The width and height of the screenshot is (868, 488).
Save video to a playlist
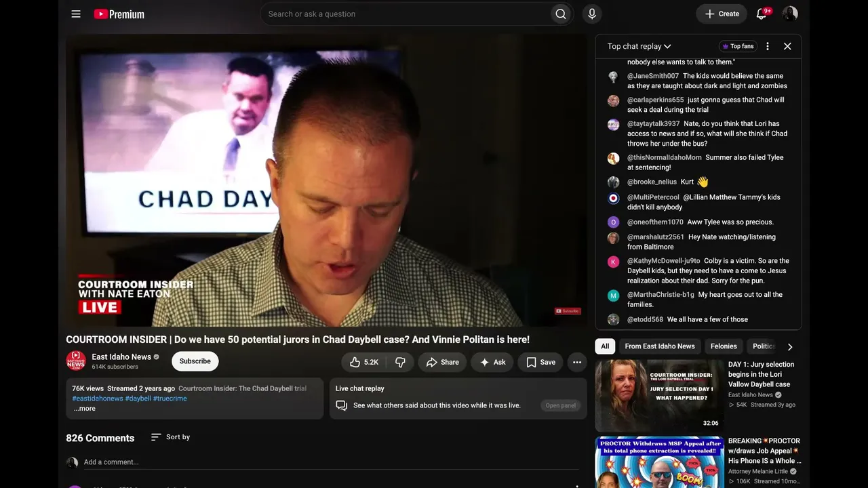pyautogui.click(x=540, y=362)
